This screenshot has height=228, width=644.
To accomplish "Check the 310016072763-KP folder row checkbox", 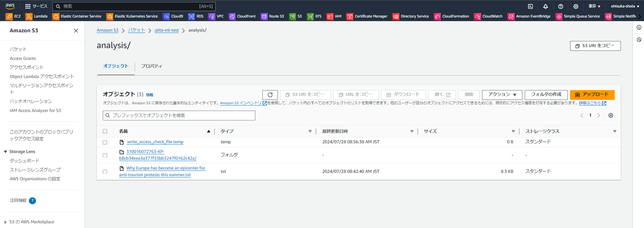I will 105,155.
